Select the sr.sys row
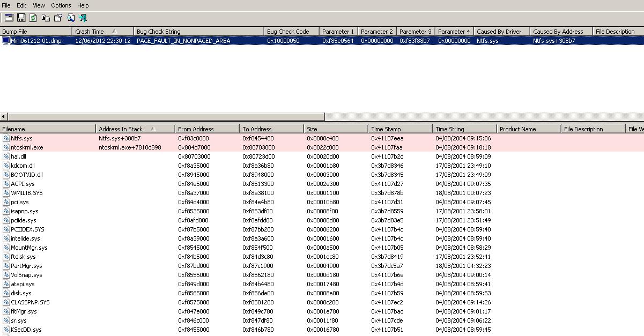 click(x=322, y=320)
